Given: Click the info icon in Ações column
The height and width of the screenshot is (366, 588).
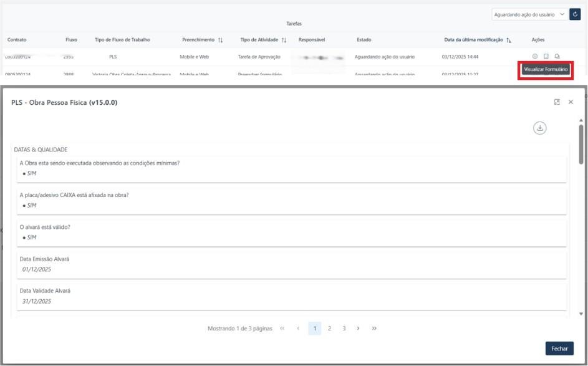Looking at the screenshot, I should click(534, 57).
